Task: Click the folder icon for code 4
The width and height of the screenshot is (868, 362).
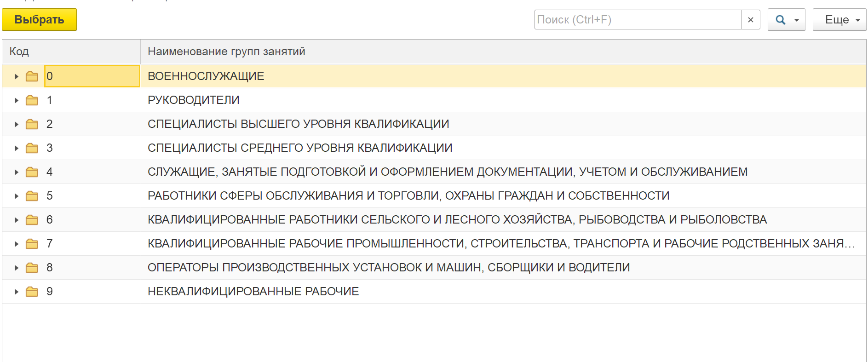Action: [32, 172]
